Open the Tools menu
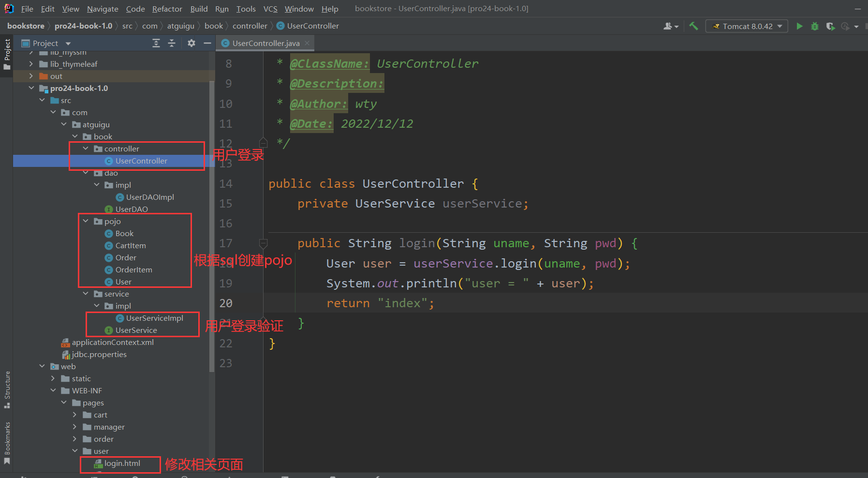Image resolution: width=868 pixels, height=478 pixels. pyautogui.click(x=246, y=9)
